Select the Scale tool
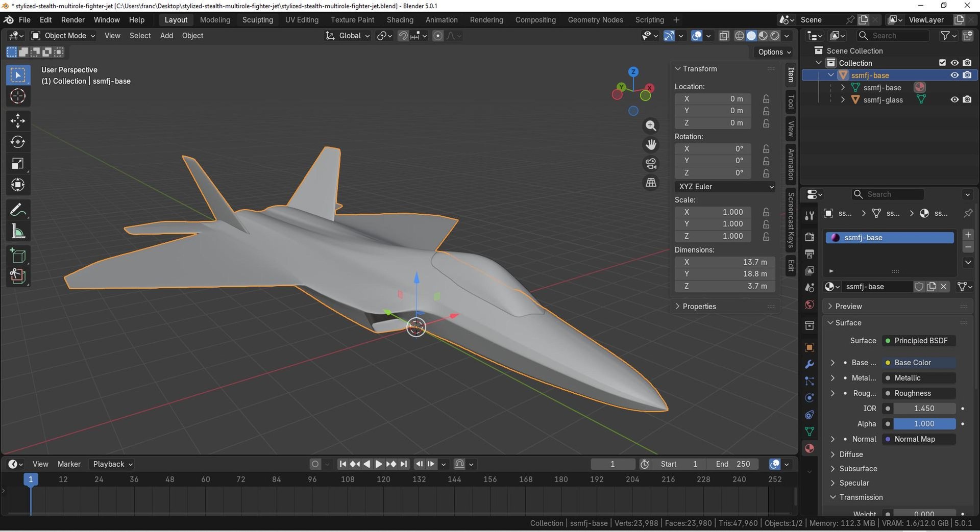Viewport: 980px width, 532px height. (18, 164)
